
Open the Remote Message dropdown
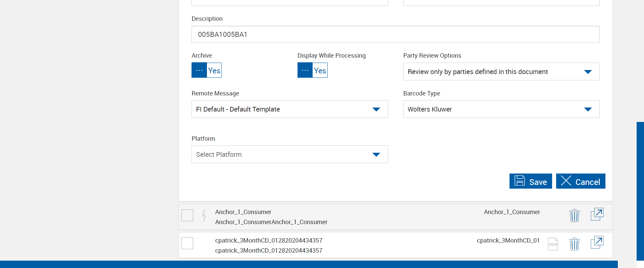[x=289, y=109]
